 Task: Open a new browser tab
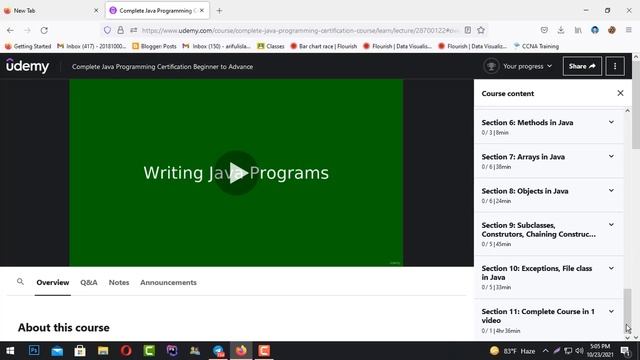[219, 11]
